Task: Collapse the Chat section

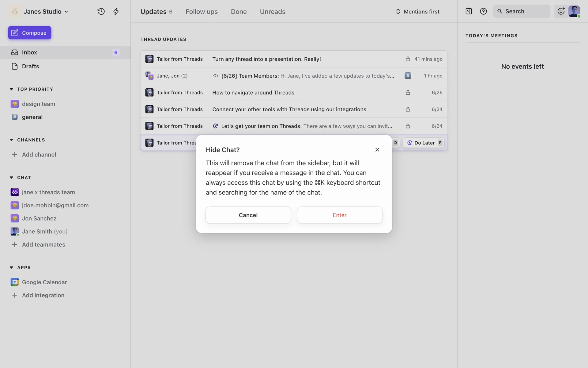Action: [12, 178]
